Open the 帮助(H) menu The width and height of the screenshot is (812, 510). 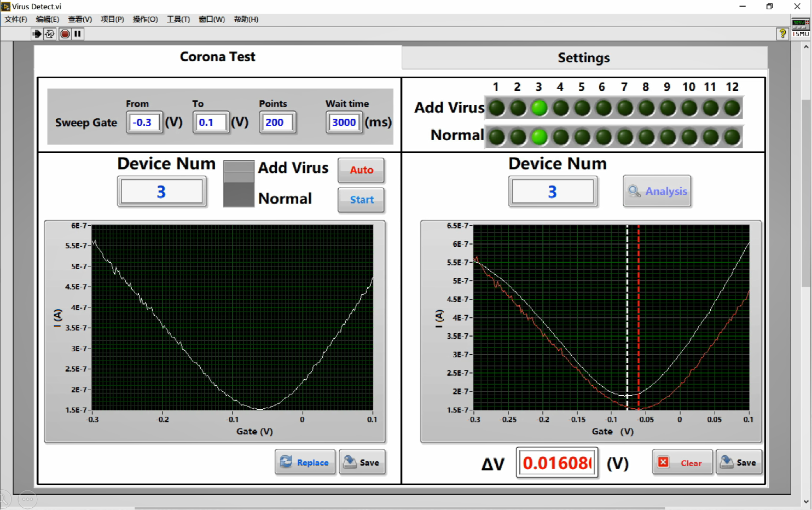[246, 19]
